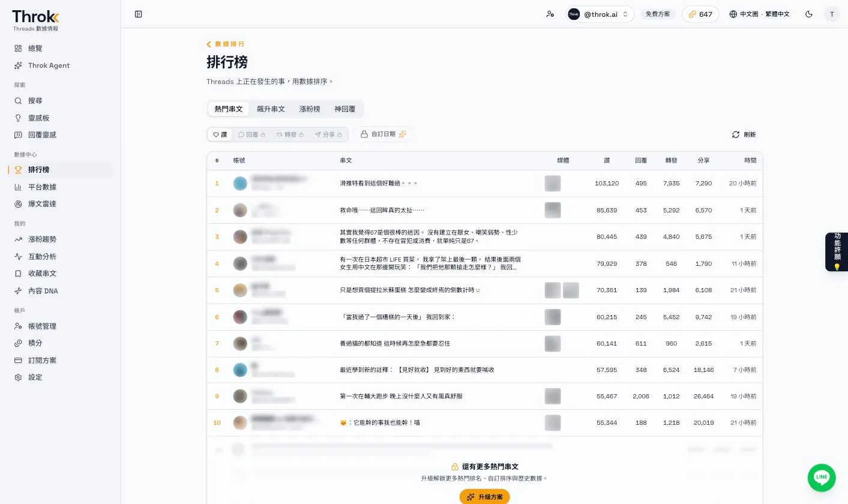Open post 只是想買個提拉米蘇蛋糕

click(410, 290)
